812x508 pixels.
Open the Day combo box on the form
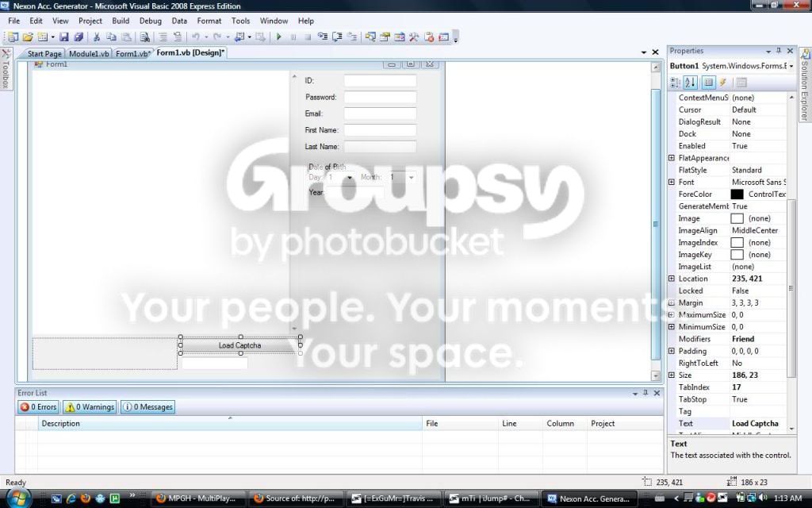coord(350,177)
